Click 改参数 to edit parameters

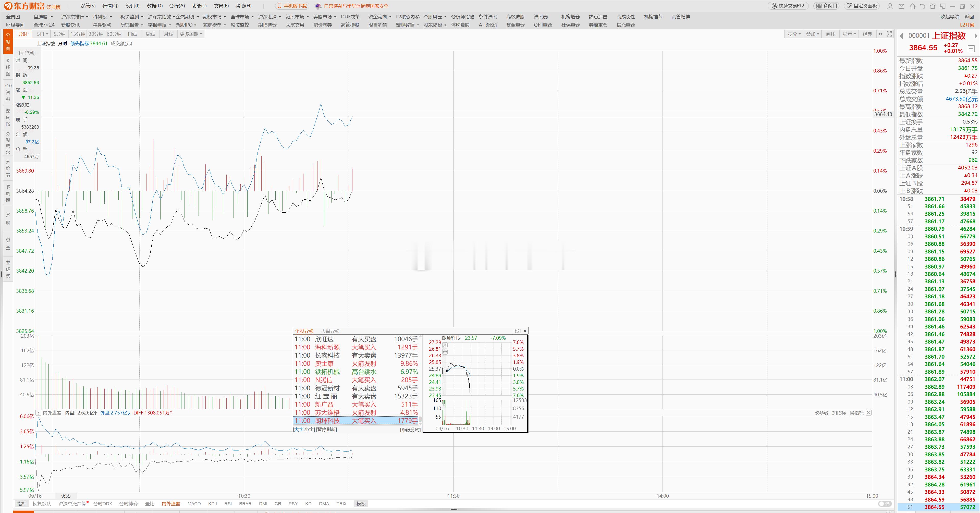point(821,412)
